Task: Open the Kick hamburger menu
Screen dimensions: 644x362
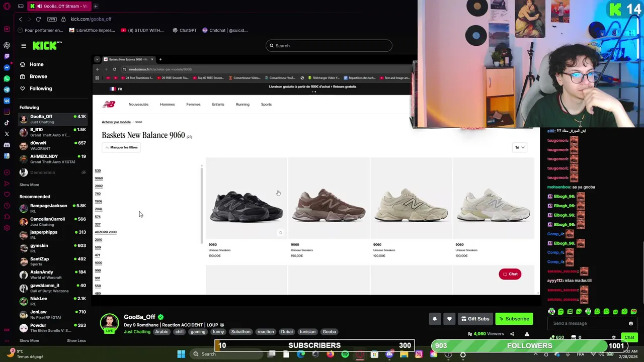Action: [24, 46]
